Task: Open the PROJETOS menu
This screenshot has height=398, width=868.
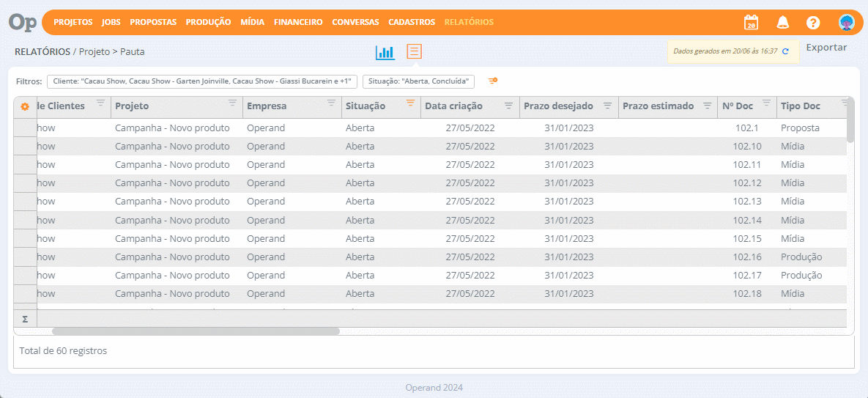Action: coord(73,23)
